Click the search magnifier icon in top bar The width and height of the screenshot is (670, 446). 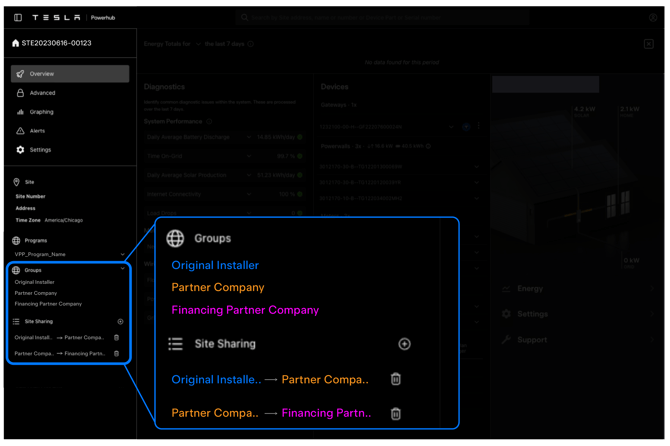click(244, 18)
